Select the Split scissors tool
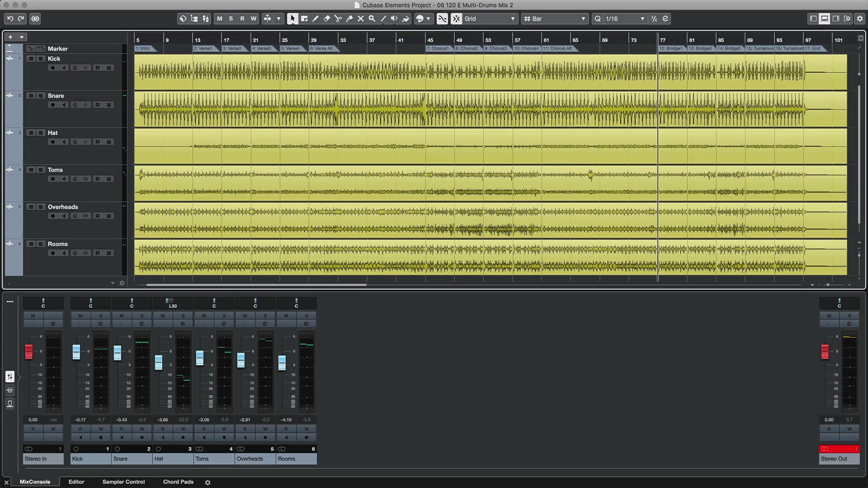This screenshot has width=868, height=488. point(338,19)
